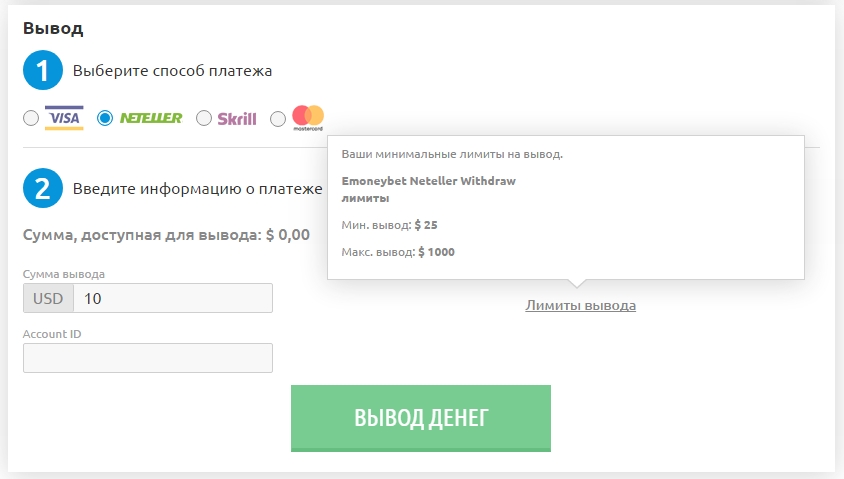Select the VISA radio button
Screen dimensions: 844x479
pyautogui.click(x=31, y=118)
